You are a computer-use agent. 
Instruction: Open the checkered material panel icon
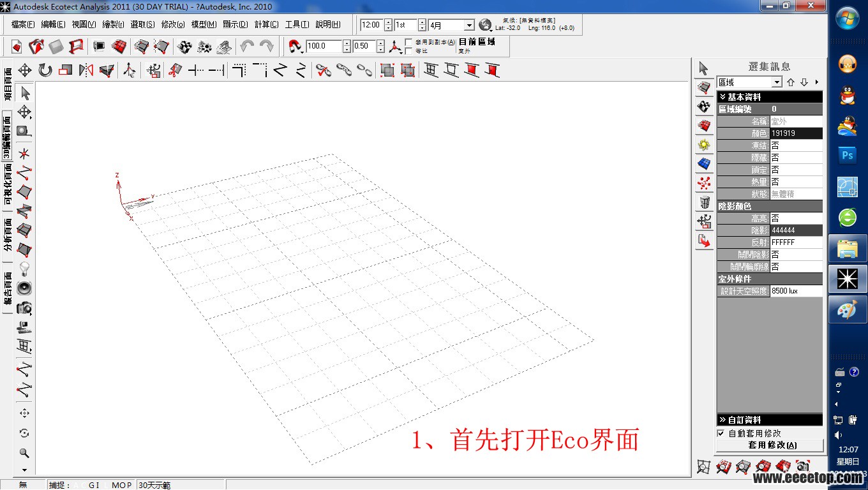(x=704, y=107)
